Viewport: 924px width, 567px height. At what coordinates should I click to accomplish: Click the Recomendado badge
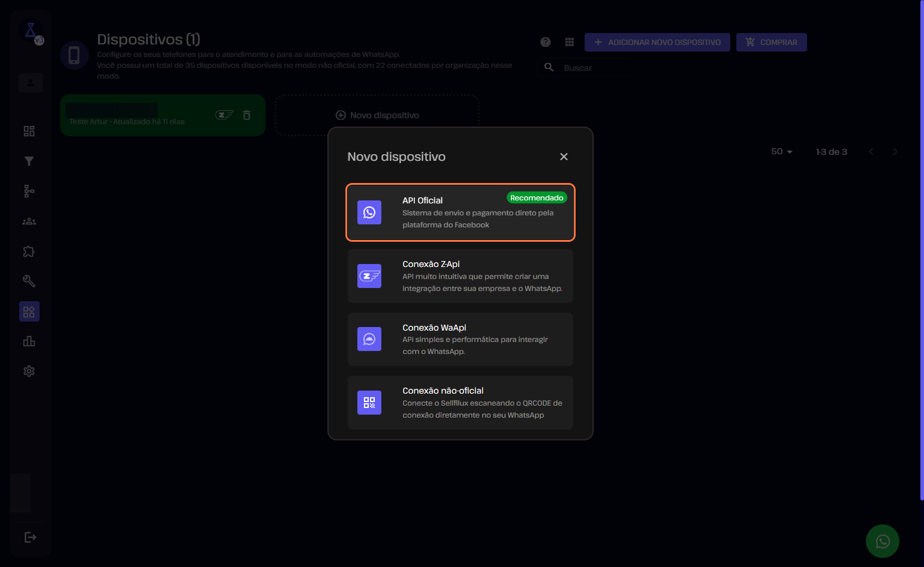click(537, 198)
